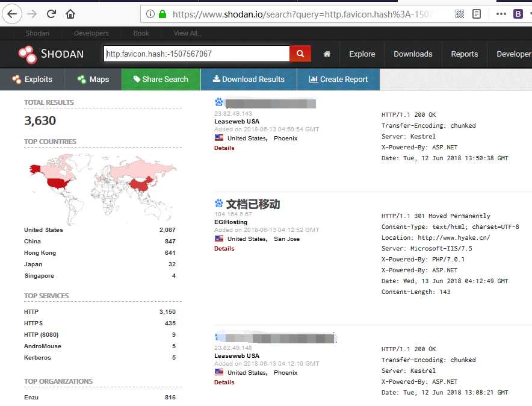Click the Create Report button
Image resolution: width=532 pixels, height=406 pixels.
[338, 80]
